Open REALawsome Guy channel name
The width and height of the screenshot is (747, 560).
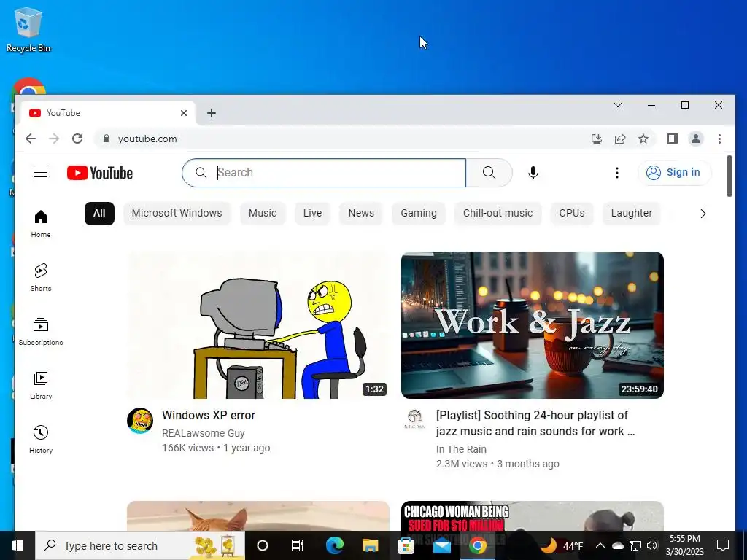tap(204, 433)
